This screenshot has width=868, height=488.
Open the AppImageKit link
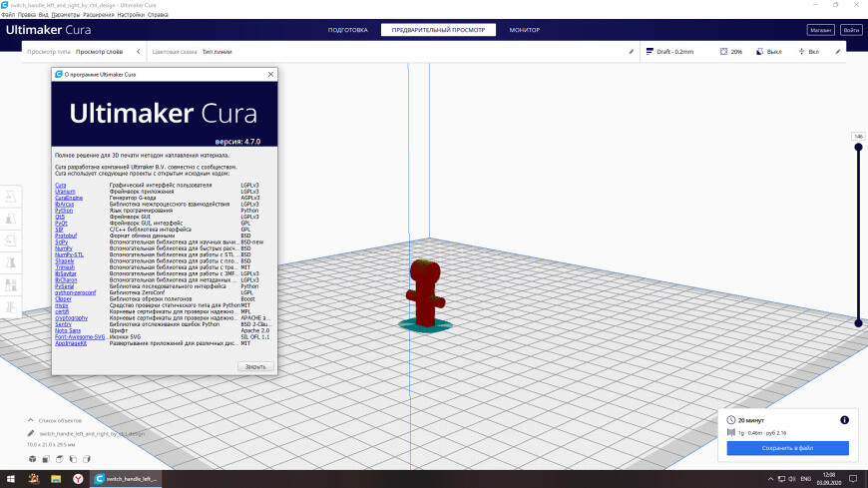click(x=71, y=343)
